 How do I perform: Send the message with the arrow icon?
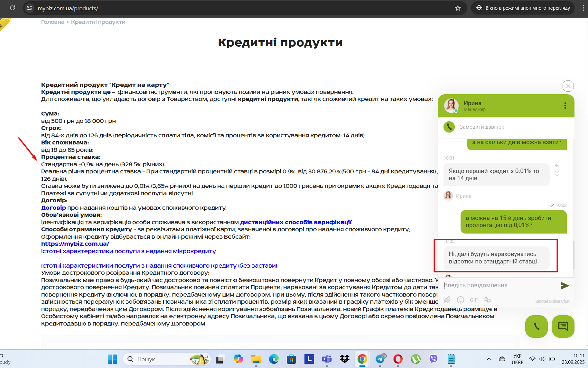tap(565, 286)
